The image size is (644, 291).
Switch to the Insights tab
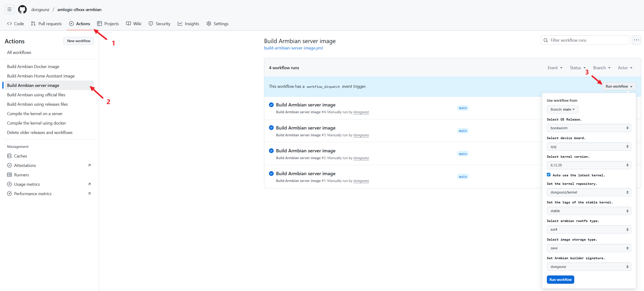click(x=189, y=24)
